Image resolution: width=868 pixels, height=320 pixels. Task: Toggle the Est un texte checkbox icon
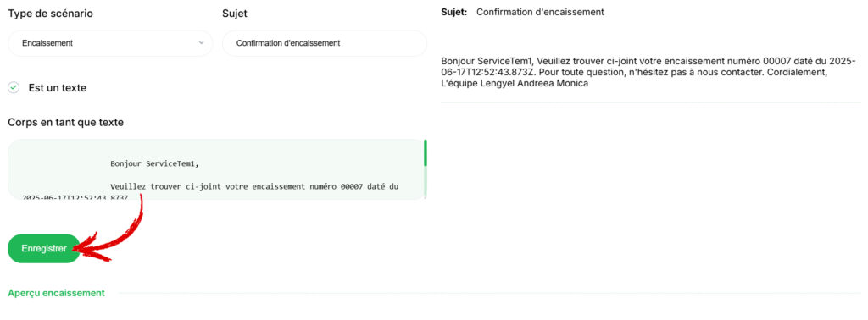point(14,88)
